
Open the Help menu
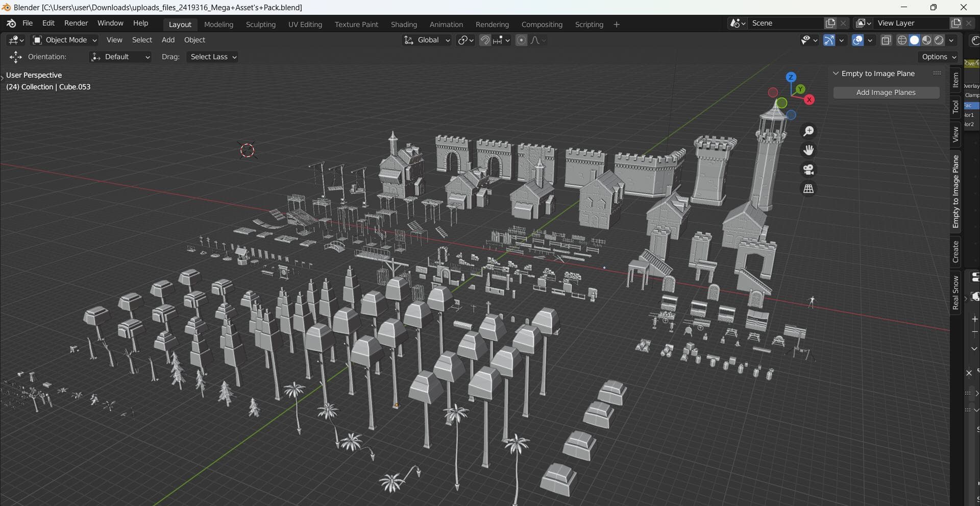(x=140, y=23)
